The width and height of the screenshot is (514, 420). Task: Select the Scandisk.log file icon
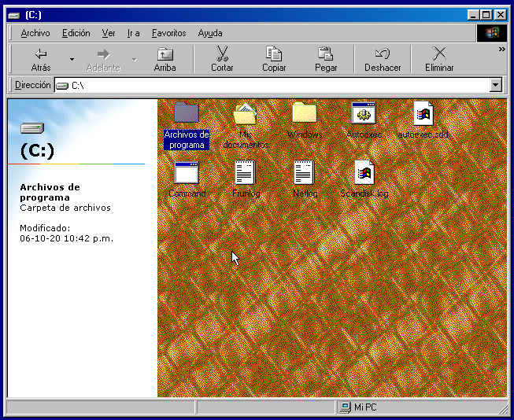click(x=364, y=172)
